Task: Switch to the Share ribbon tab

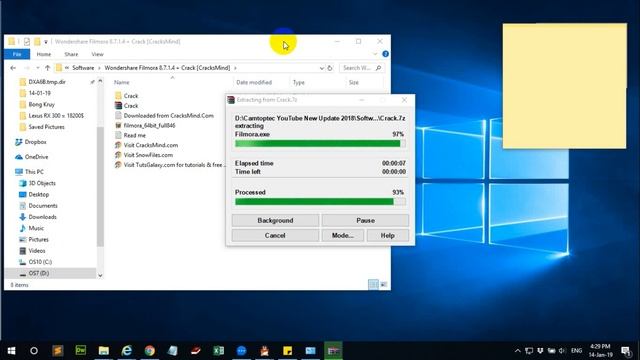Action: (71, 54)
